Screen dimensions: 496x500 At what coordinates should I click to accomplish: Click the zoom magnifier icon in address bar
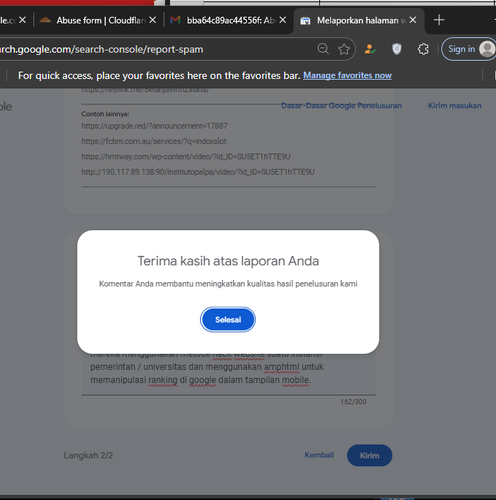pyautogui.click(x=323, y=49)
